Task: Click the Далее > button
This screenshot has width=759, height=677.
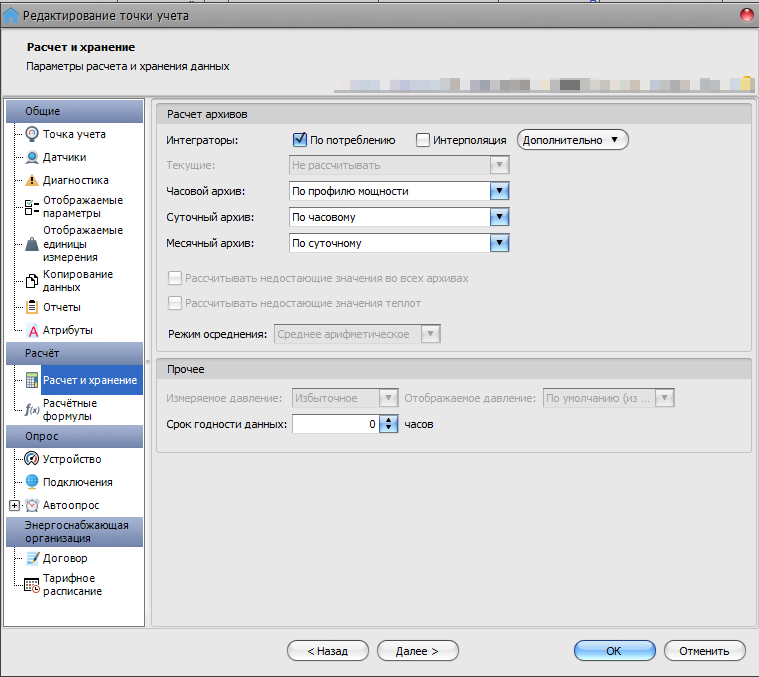Action: (x=416, y=651)
